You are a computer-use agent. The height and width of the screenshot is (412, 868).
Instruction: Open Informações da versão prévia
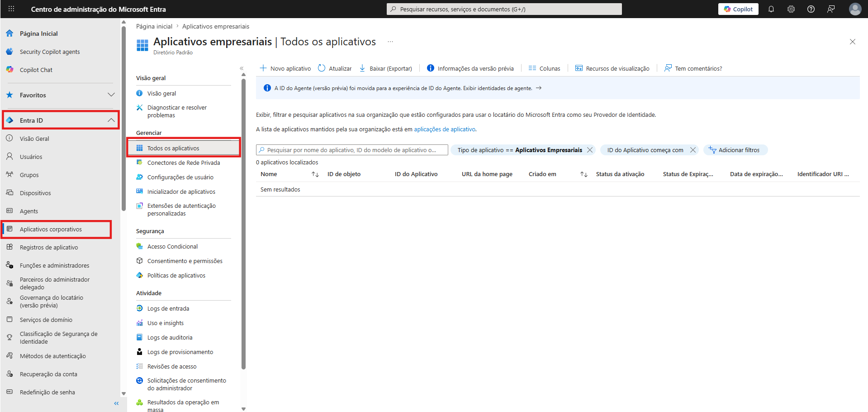point(470,68)
